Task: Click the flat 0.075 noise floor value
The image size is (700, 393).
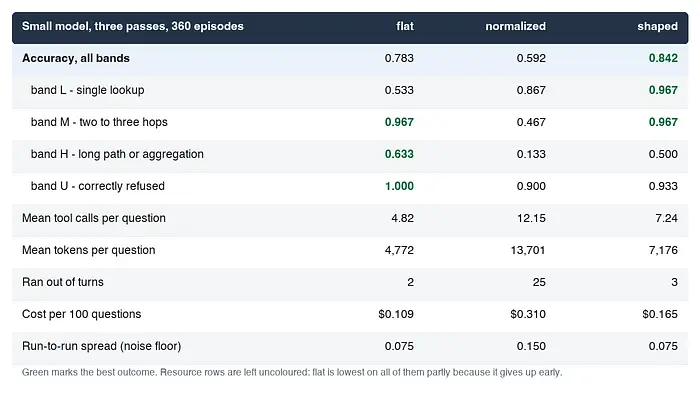Action: [399, 346]
